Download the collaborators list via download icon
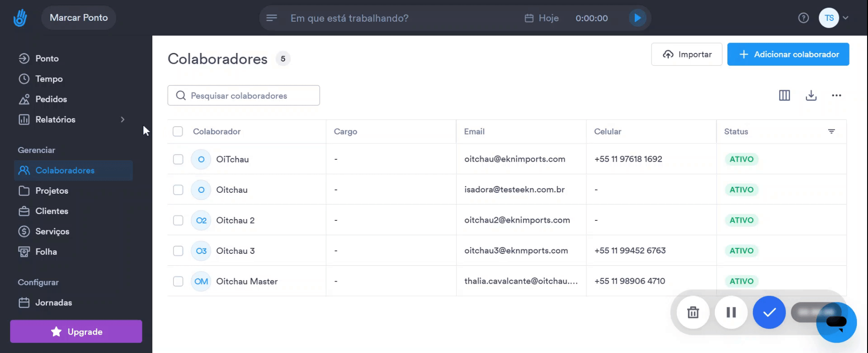Viewport: 868px width, 353px height. [x=811, y=95]
